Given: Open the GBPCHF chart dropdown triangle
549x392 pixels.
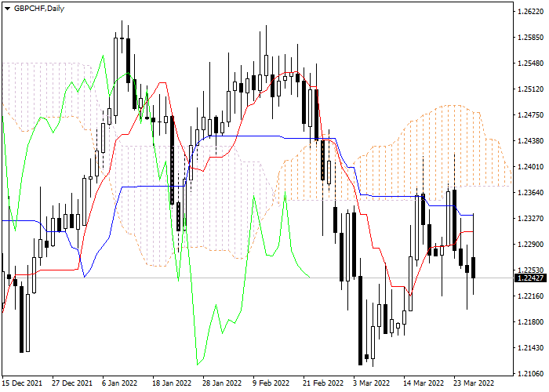Looking at the screenshot, I should (7, 9).
